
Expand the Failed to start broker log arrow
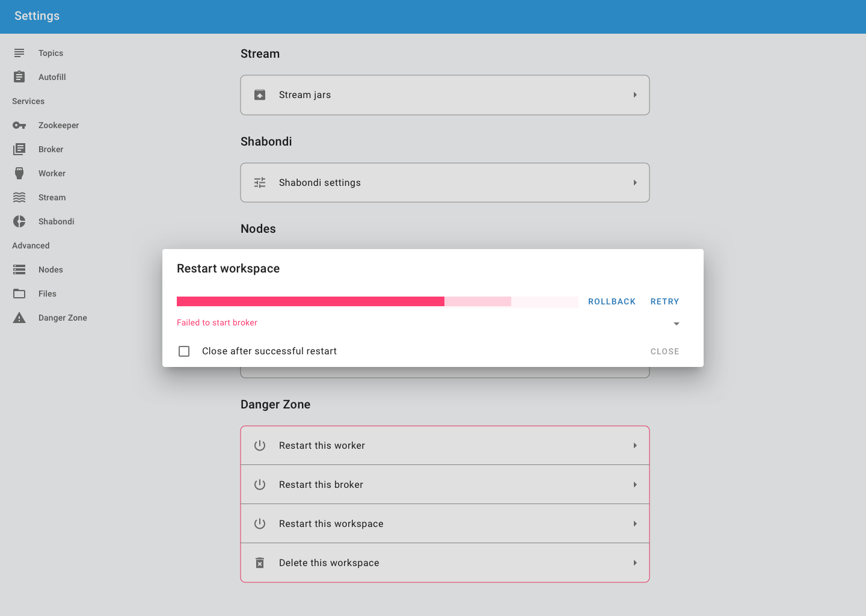[677, 324]
